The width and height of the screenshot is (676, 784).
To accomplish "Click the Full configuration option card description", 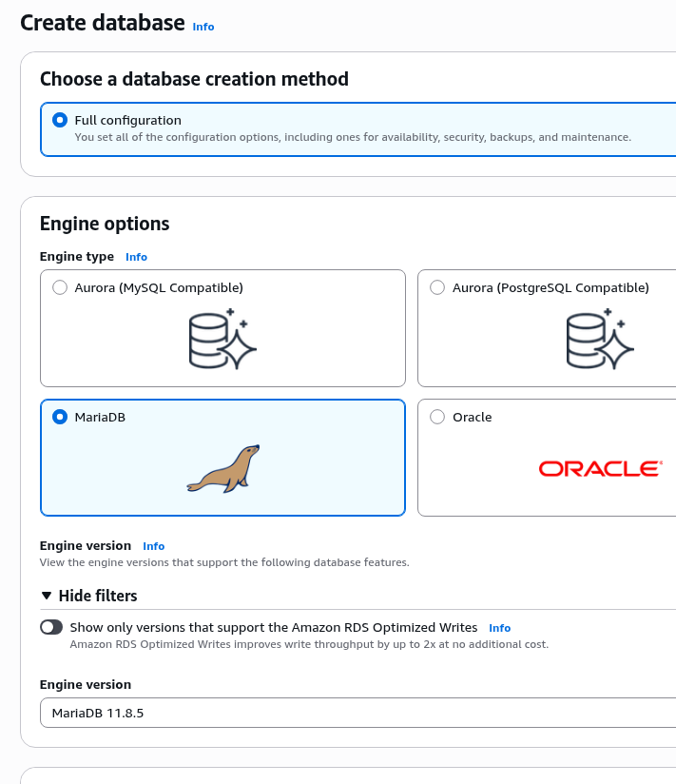I will 352,137.
